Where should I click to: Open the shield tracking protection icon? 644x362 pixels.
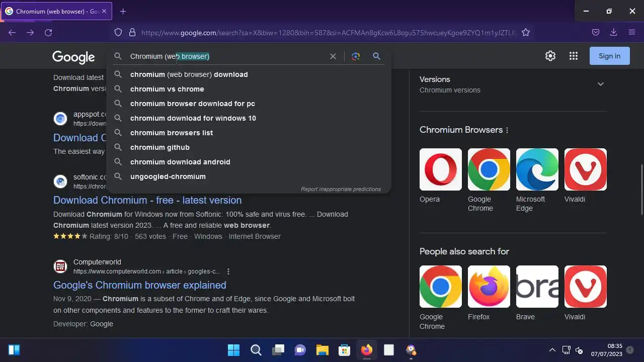pos(118,32)
